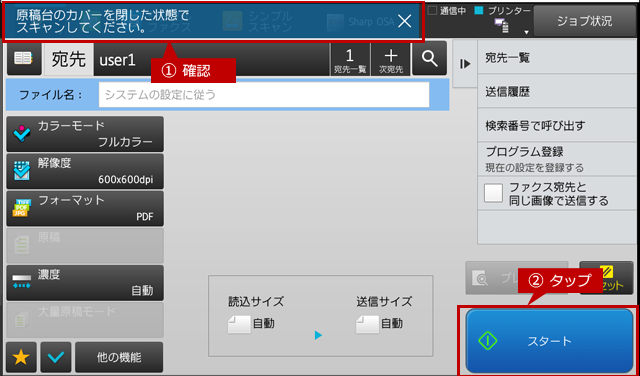640x376 pixels.
Task: Tap the 宛先 destination button
Action: click(68, 60)
